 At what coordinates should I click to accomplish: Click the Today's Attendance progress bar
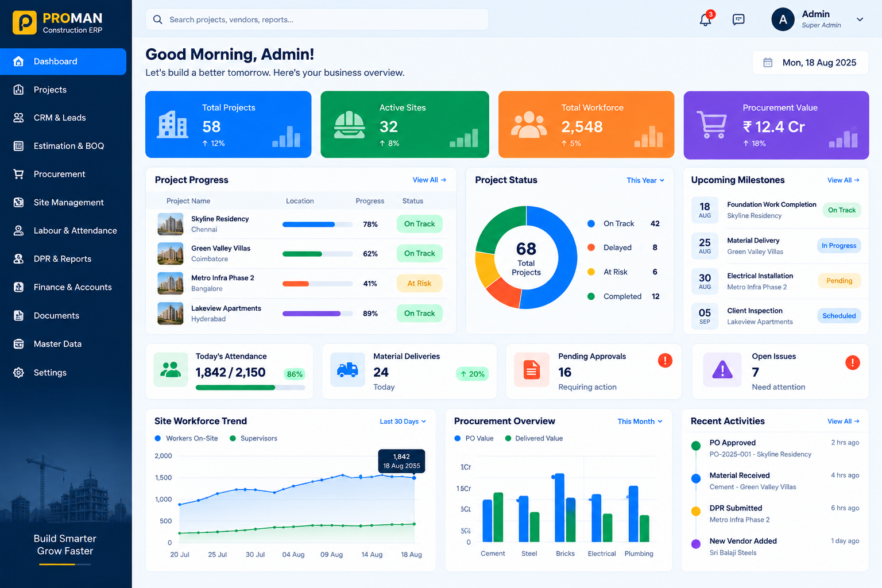tap(250, 388)
